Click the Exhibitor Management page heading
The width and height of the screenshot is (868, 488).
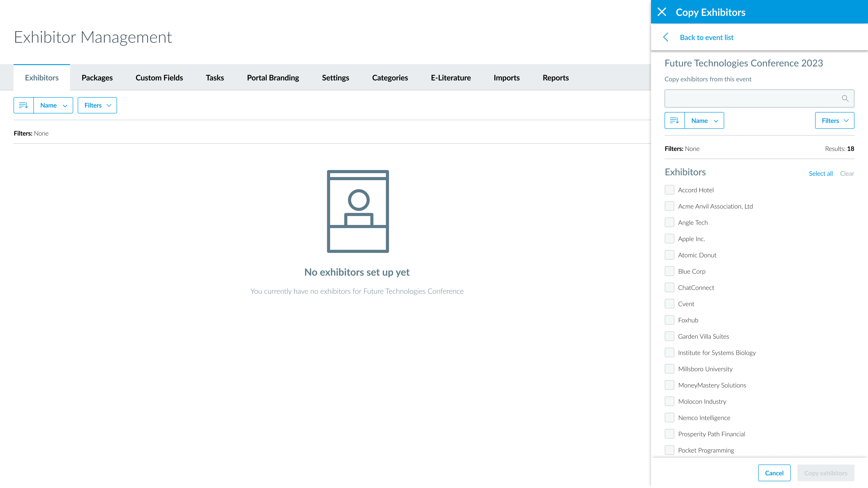point(93,37)
